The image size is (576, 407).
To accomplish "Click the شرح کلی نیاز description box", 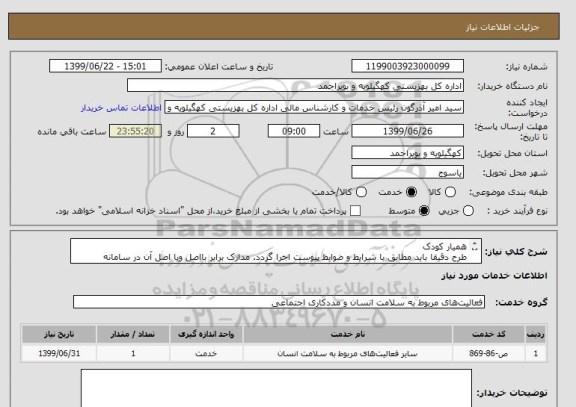I will [276, 251].
